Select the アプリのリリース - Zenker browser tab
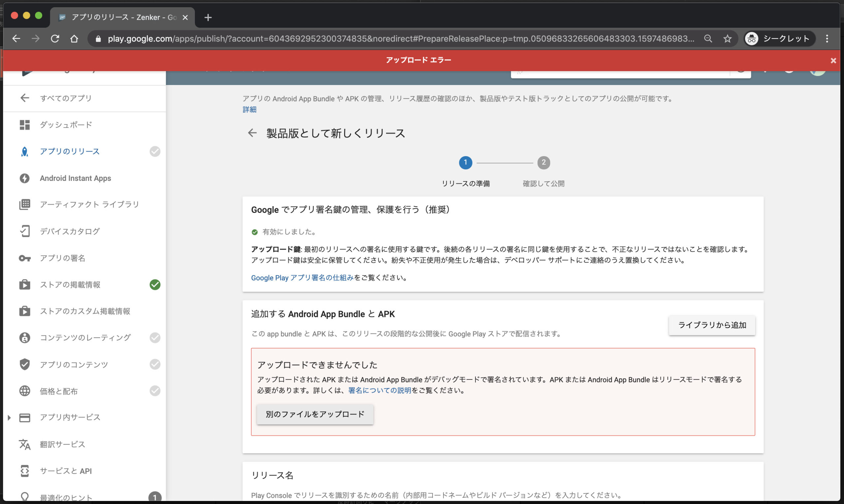 pyautogui.click(x=122, y=17)
